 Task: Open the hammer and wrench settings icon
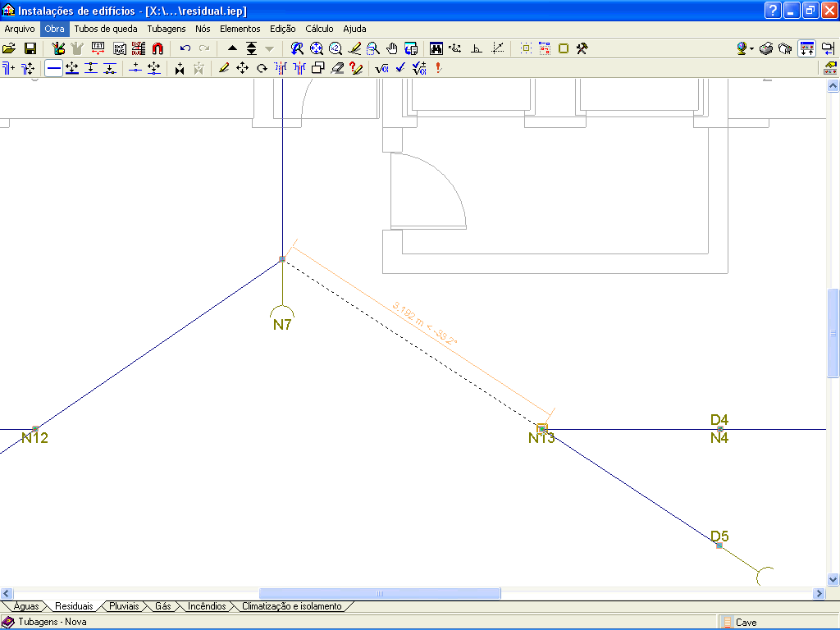pos(582,48)
